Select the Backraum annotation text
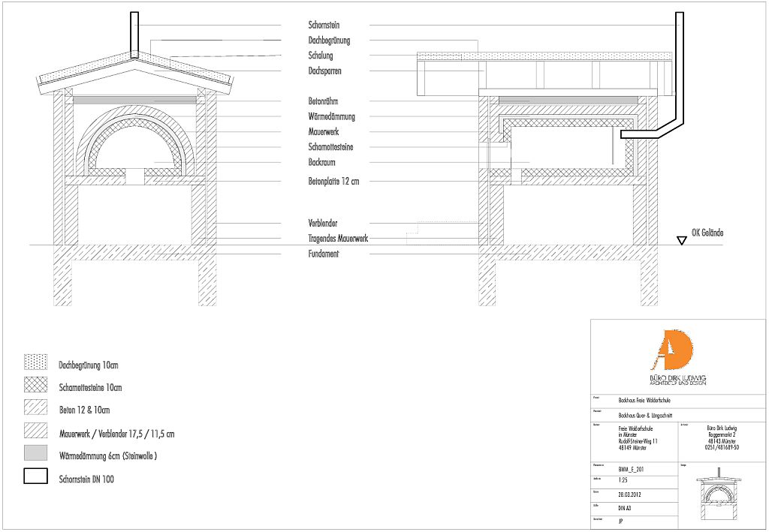 point(321,163)
